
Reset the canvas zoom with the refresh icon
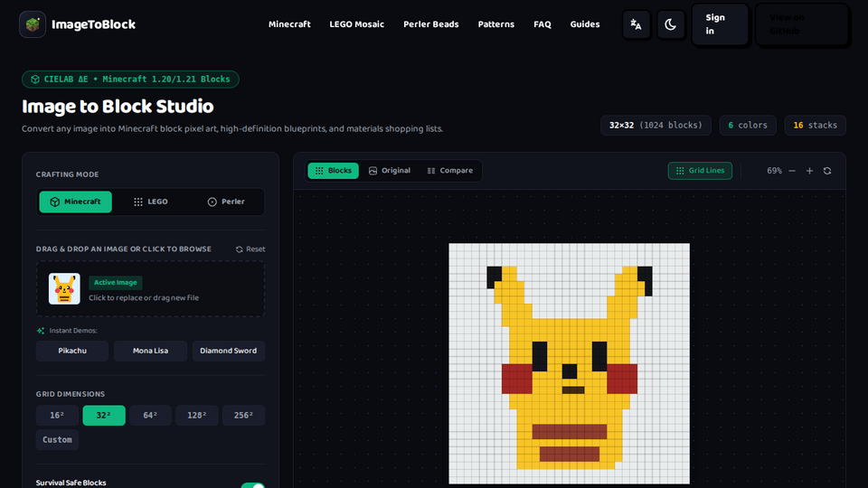[x=827, y=171]
